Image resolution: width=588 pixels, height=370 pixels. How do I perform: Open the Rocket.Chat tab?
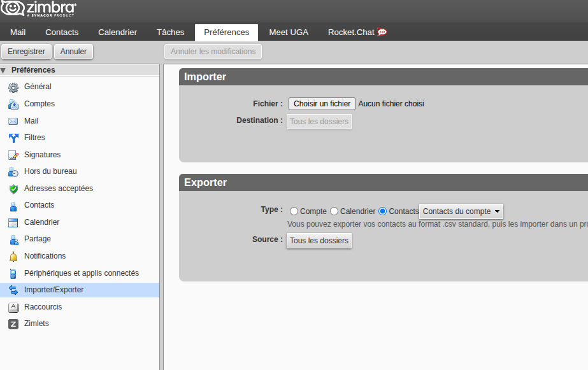point(357,32)
